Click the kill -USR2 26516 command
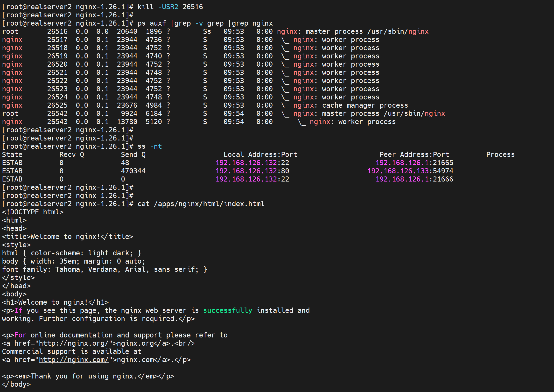Viewport: 554px width, 392px height. pyautogui.click(x=170, y=7)
